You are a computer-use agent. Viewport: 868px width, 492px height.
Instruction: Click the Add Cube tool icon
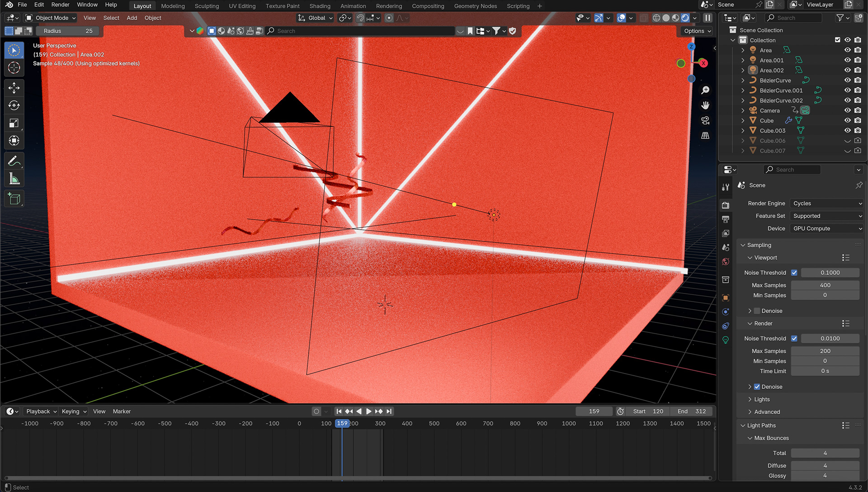[14, 199]
